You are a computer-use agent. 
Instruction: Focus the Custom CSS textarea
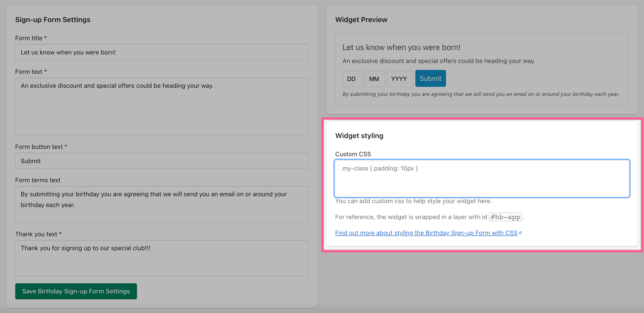pyautogui.click(x=482, y=178)
